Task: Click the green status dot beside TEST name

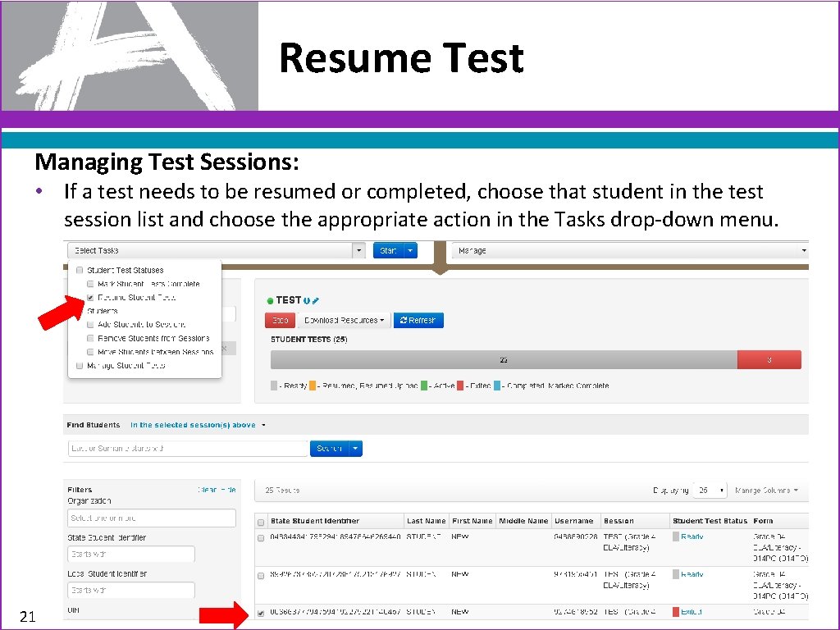Action: pyautogui.click(x=271, y=299)
